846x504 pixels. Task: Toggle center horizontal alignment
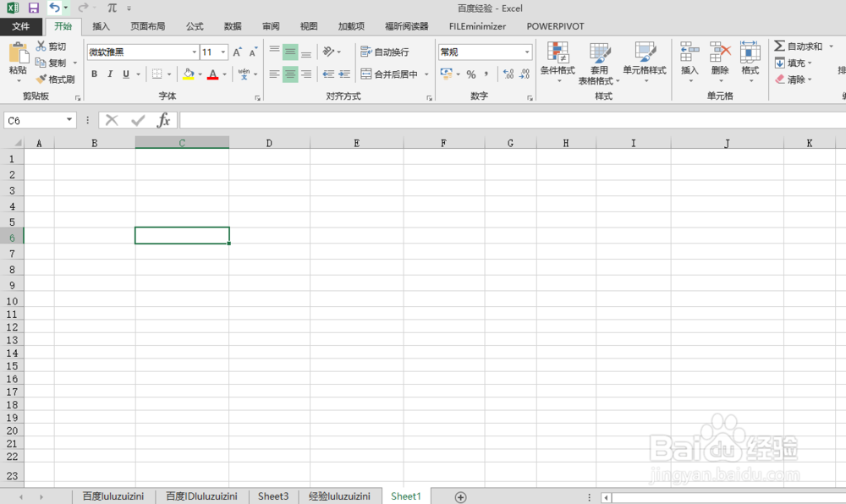pyautogui.click(x=290, y=74)
